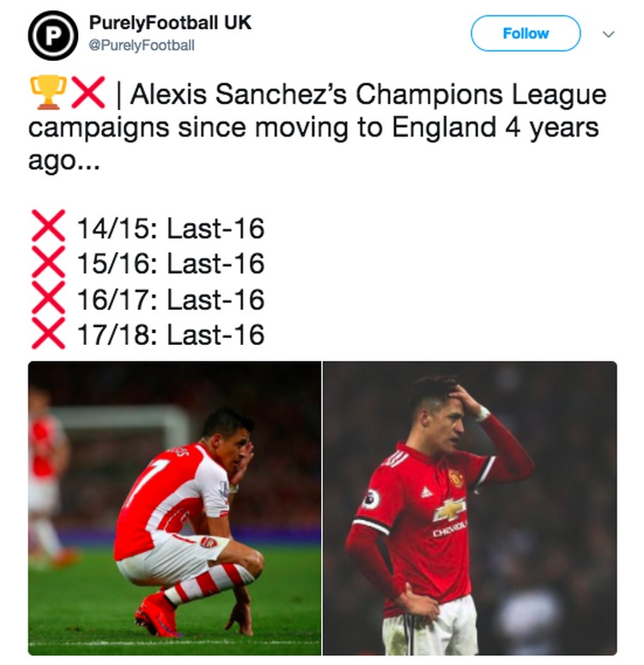Click the "16/17: Last-16" line
Viewport: 644px width, 665px height.
coord(170,299)
